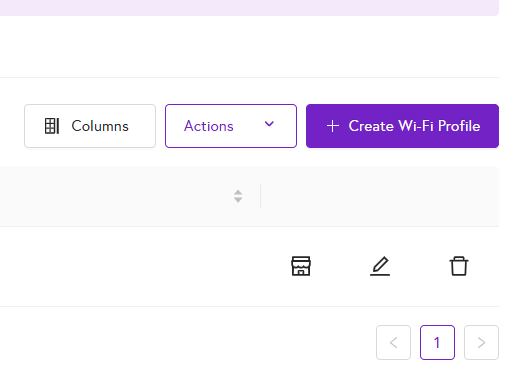Click the sort arrows icon in table header
521x391 pixels.
click(x=238, y=196)
